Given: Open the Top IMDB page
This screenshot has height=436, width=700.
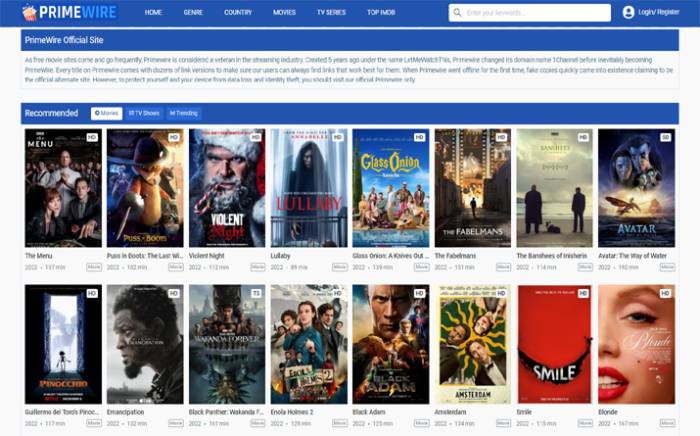Looking at the screenshot, I should (x=381, y=13).
